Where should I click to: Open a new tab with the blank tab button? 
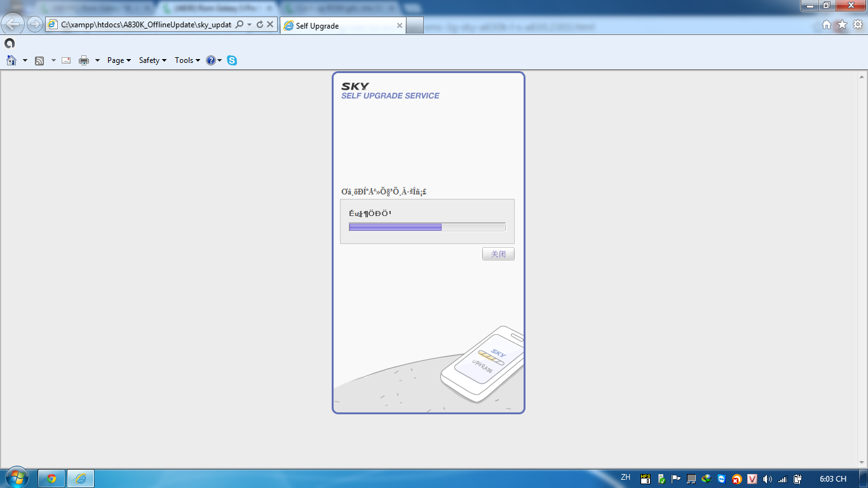coord(414,25)
